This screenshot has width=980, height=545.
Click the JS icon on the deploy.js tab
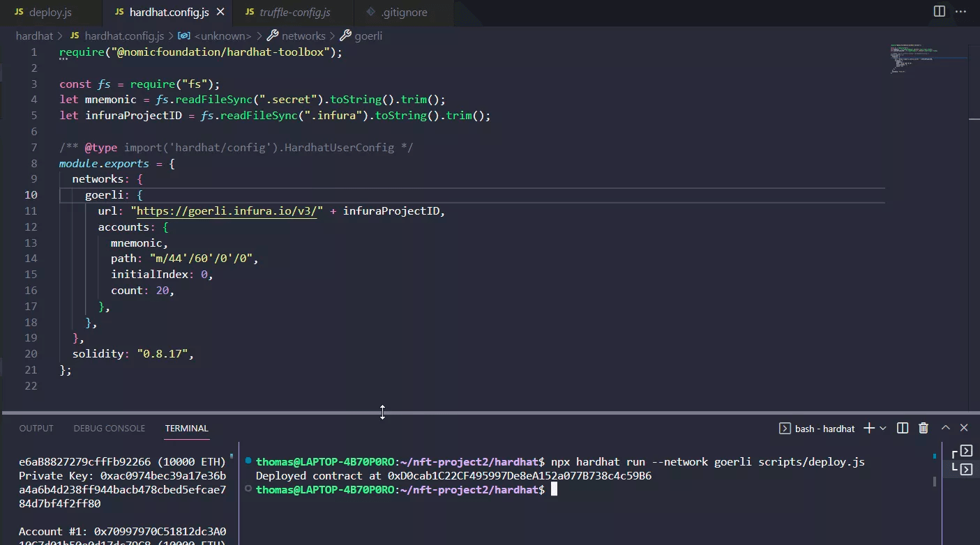point(19,13)
